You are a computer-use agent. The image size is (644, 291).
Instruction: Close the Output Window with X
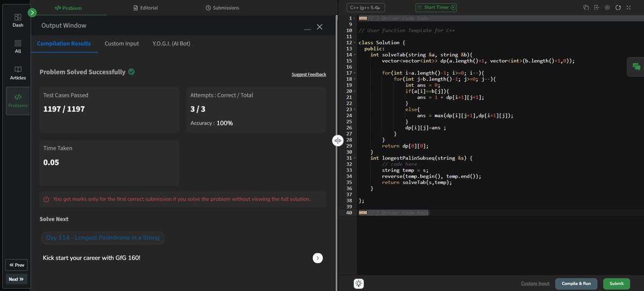(x=320, y=27)
